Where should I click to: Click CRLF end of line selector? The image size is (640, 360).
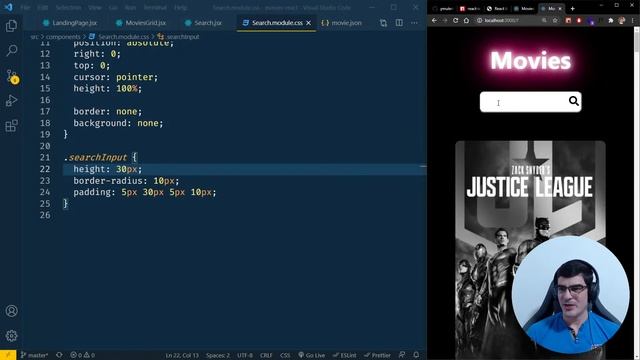(266, 355)
